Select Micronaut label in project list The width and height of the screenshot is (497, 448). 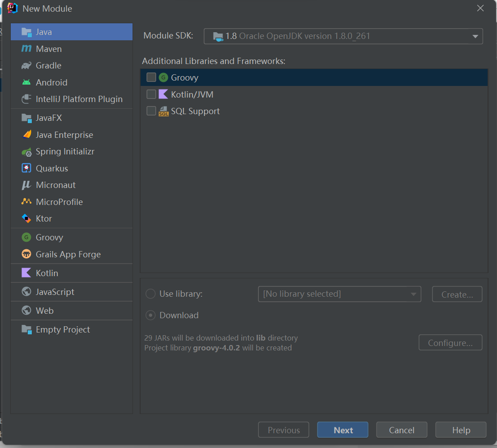point(56,185)
